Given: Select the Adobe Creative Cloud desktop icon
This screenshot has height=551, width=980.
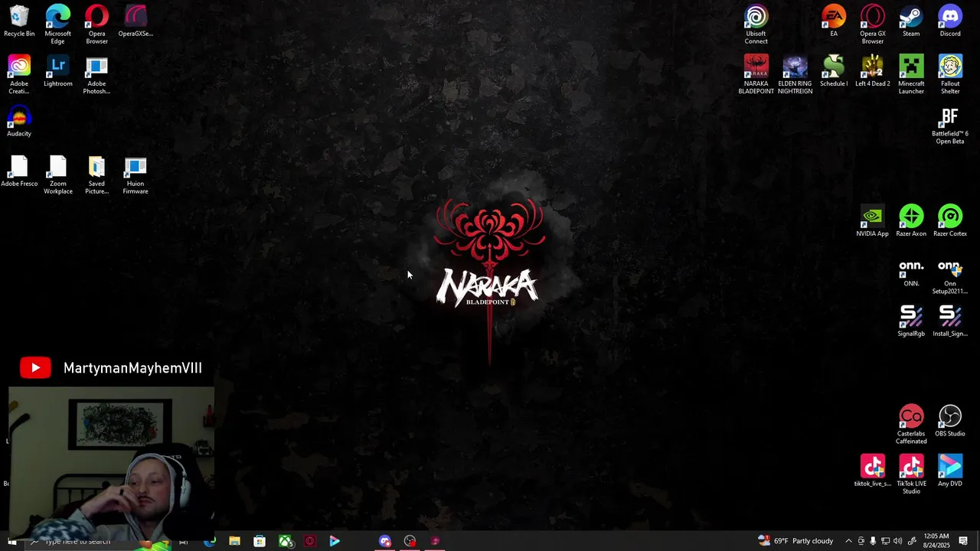Looking at the screenshot, I should point(19,75).
